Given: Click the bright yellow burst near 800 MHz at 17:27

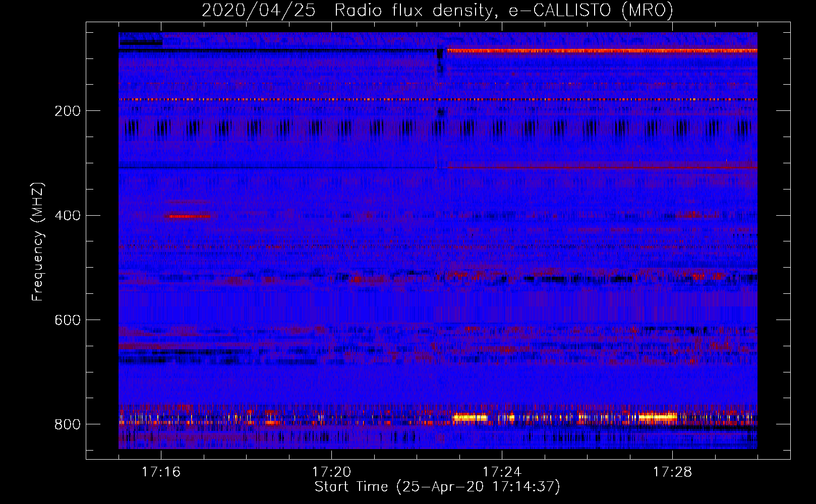Looking at the screenshot, I should pos(658,417).
